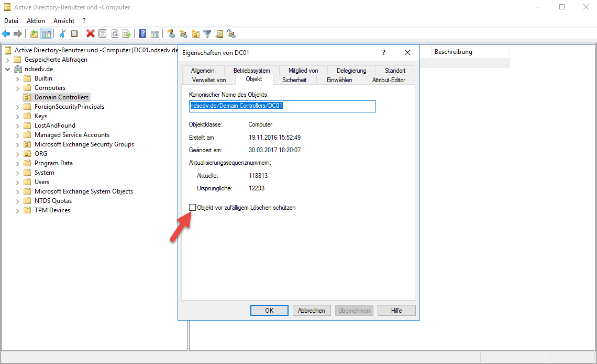Click the Beschreibung column header
Image resolution: width=597 pixels, height=364 pixels.
(454, 52)
